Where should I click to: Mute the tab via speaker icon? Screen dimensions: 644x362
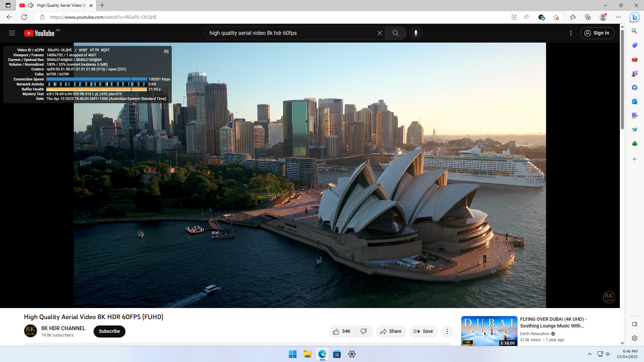pos(31,5)
